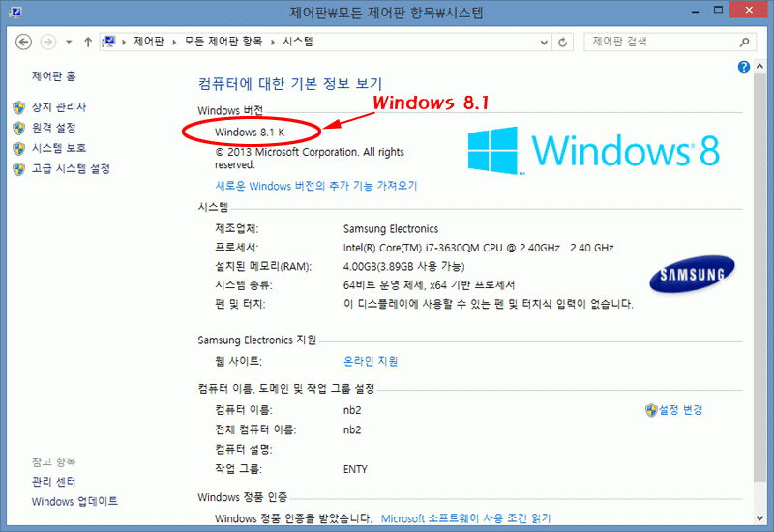774x532 pixels.
Task: Click shield icon beside 장치 관리자
Action: pyautogui.click(x=18, y=107)
